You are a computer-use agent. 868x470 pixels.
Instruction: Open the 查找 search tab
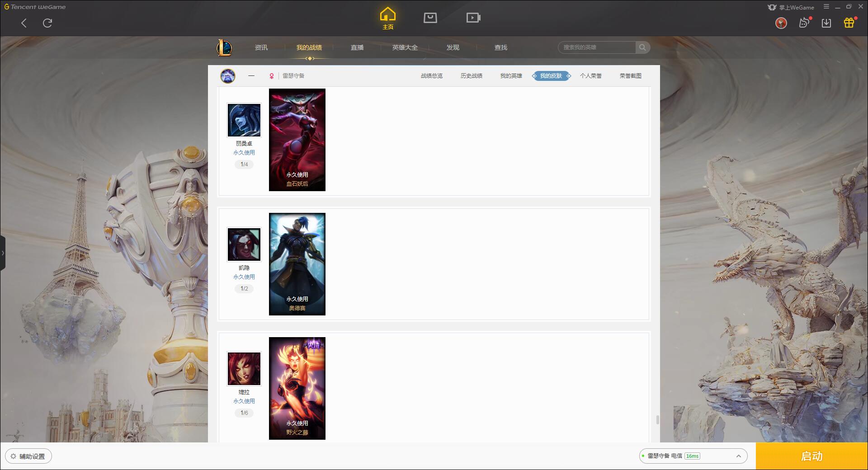coord(501,47)
